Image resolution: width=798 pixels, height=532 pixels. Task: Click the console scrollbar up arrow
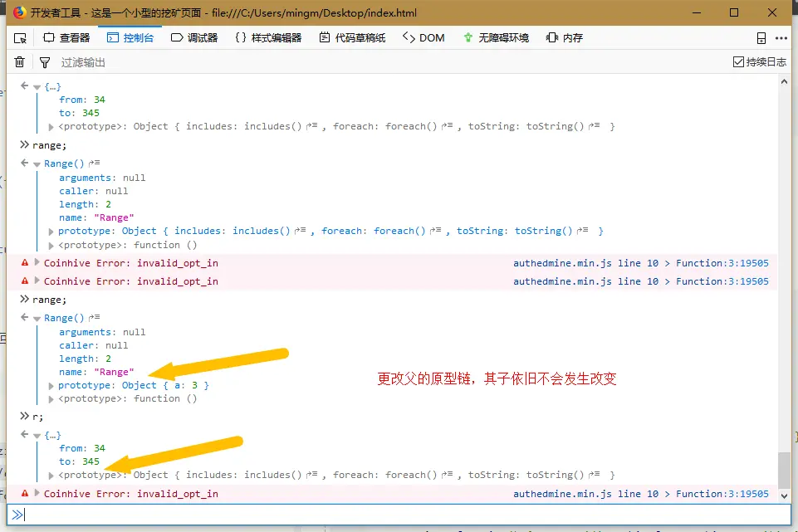pos(784,81)
